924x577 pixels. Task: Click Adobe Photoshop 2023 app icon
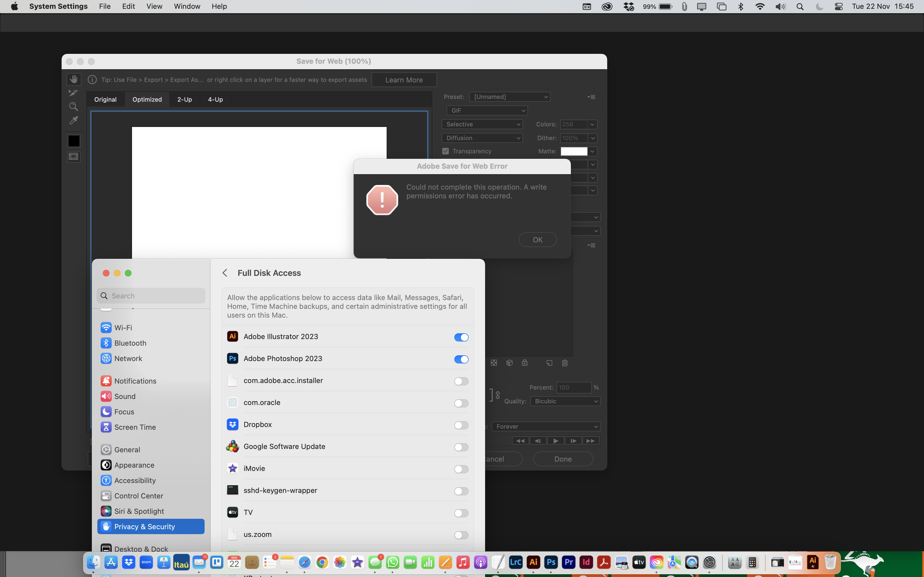pos(232,358)
